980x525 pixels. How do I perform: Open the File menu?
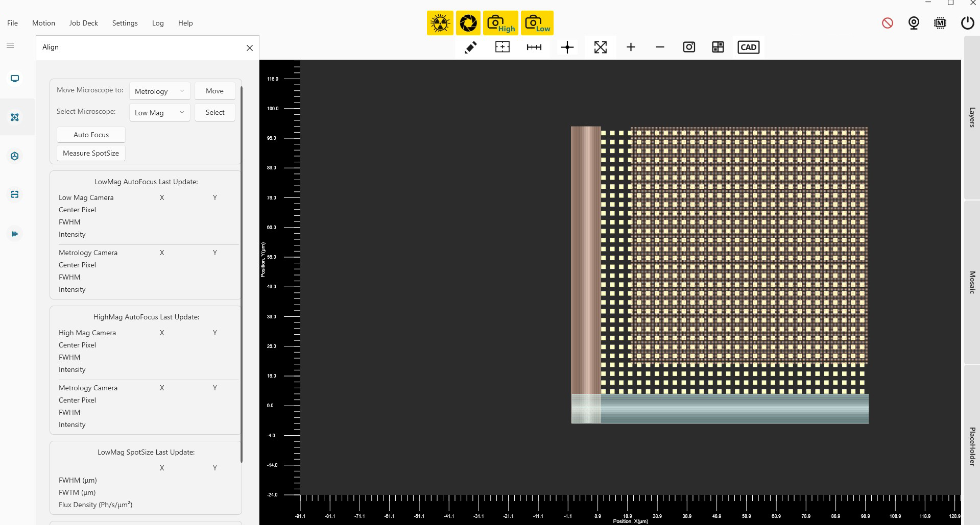pyautogui.click(x=13, y=23)
